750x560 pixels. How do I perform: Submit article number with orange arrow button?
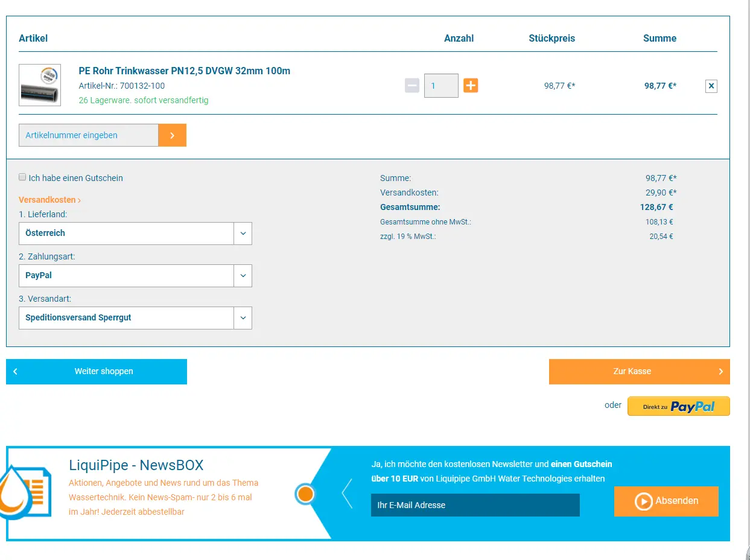pyautogui.click(x=172, y=135)
